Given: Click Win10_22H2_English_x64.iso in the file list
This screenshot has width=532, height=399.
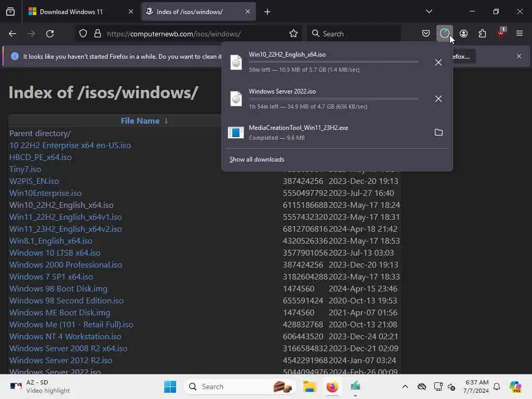Looking at the screenshot, I should [x=61, y=205].
